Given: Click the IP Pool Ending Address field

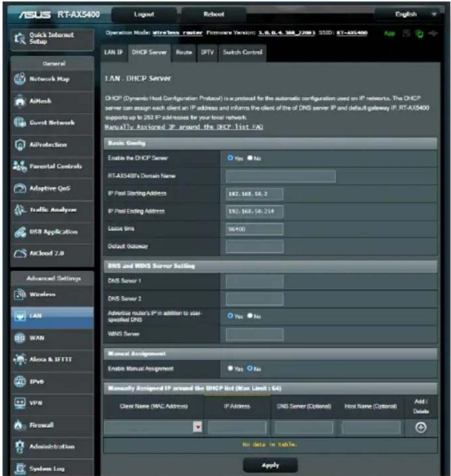Looking at the screenshot, I should pos(254,211).
